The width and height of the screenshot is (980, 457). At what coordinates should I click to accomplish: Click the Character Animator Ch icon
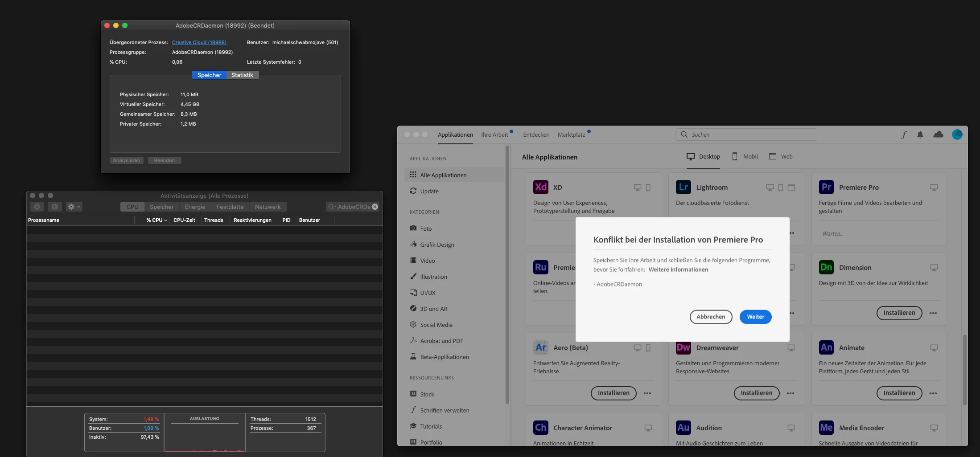pyautogui.click(x=540, y=428)
